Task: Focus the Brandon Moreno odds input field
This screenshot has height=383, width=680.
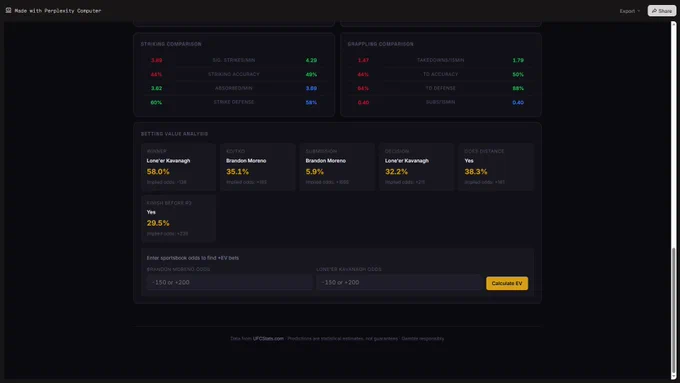Action: pos(229,282)
